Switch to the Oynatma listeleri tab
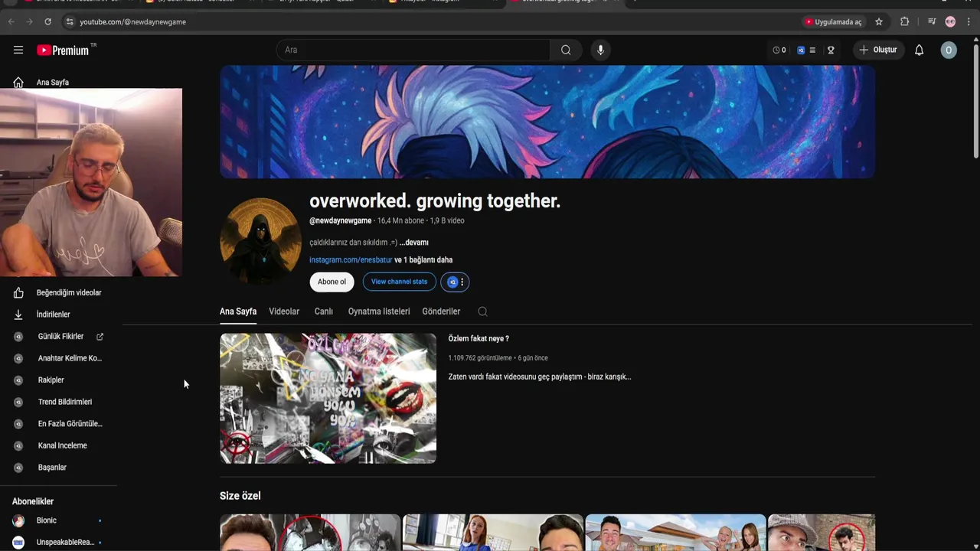This screenshot has height=551, width=980. (x=379, y=311)
